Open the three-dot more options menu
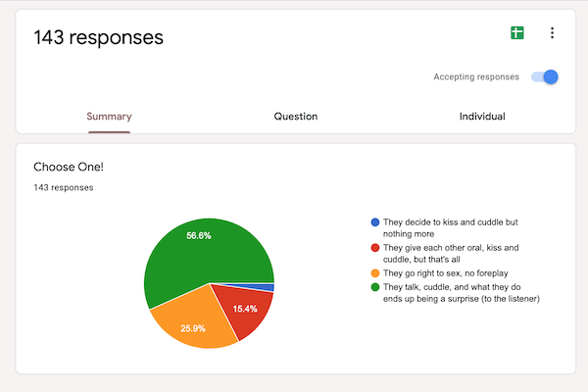Viewport: 588px width, 392px height. (x=552, y=33)
